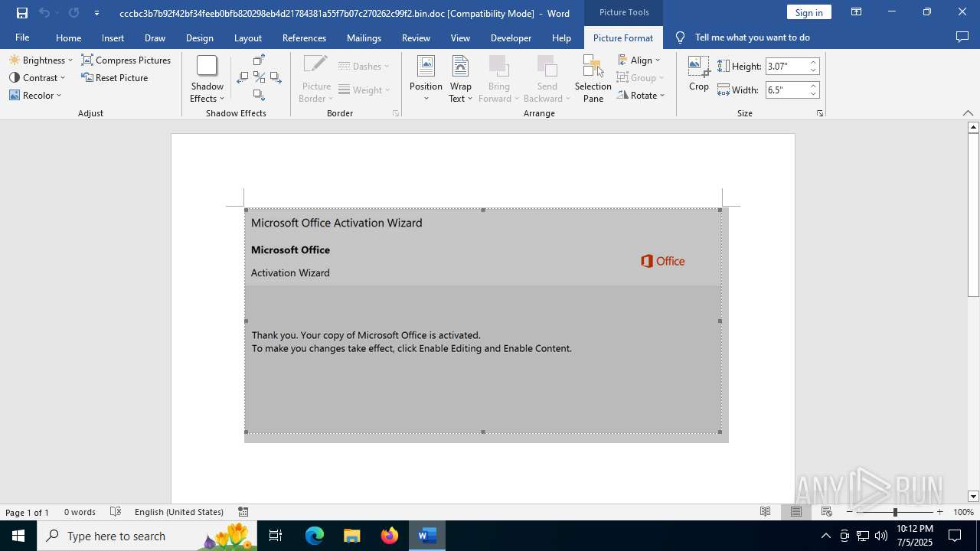Open the Border dialog launcher
Screen dimensions: 980x551
396,113
